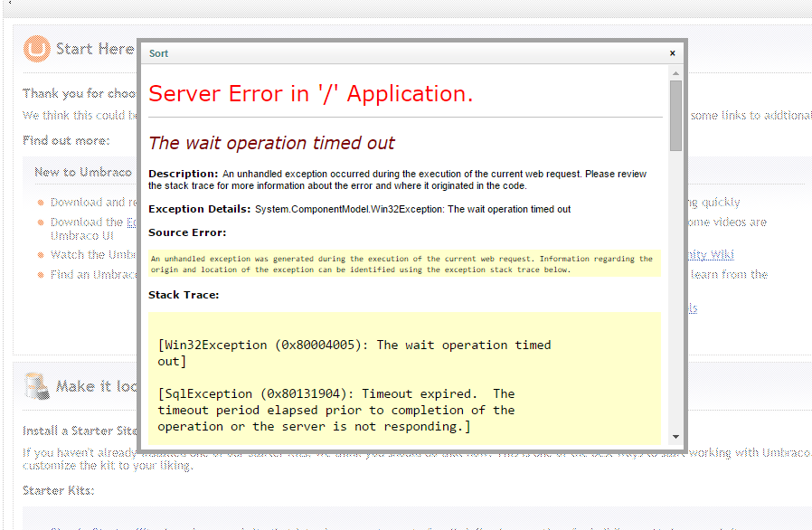Click the 'Starter Kits:' label
The height and width of the screenshot is (530, 812).
pos(59,490)
